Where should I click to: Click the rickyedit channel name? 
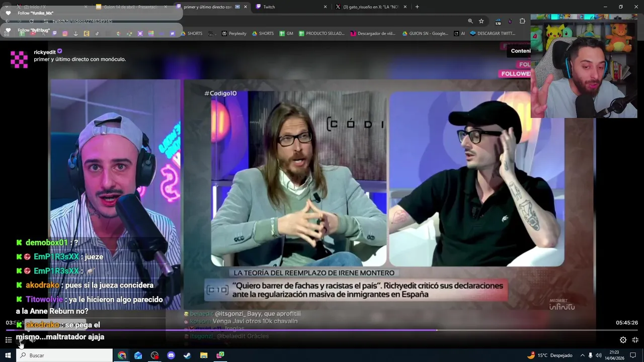tap(45, 52)
